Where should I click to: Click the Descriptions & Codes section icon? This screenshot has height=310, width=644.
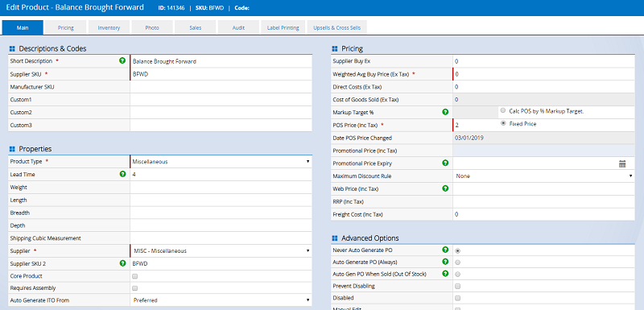[x=12, y=49]
